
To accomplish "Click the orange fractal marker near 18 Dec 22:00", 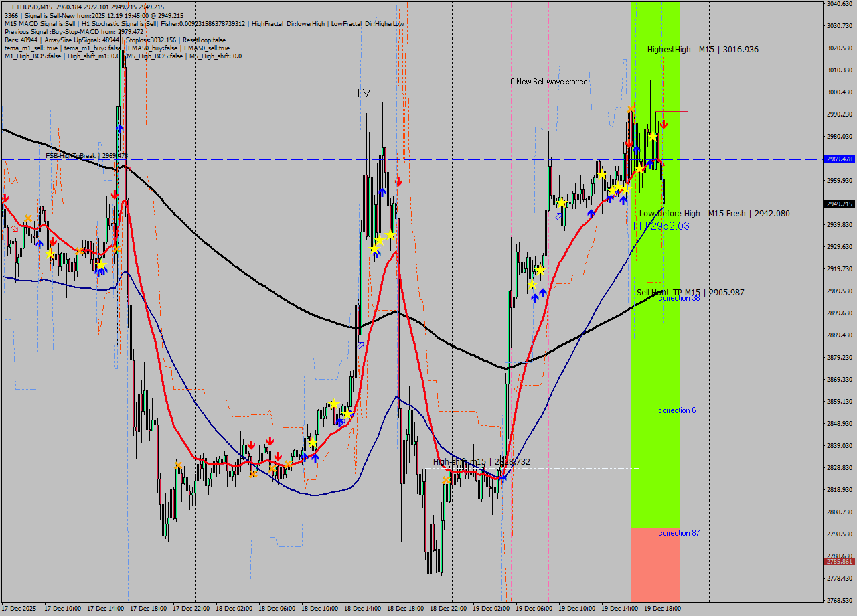I will click(446, 480).
